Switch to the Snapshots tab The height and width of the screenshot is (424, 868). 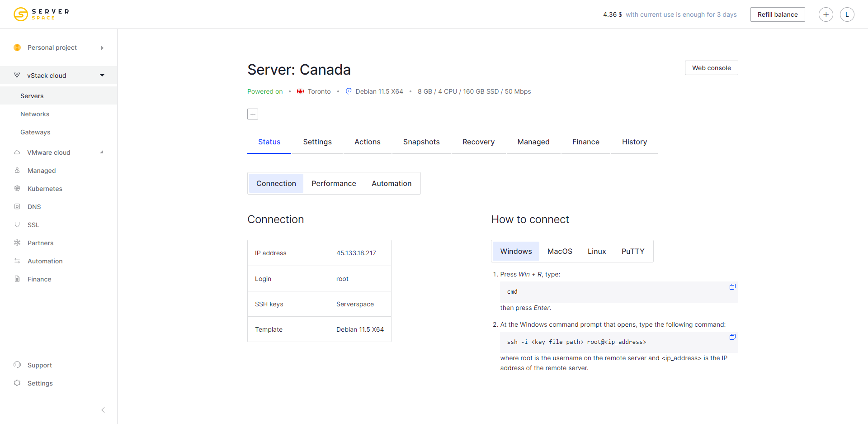coord(421,142)
